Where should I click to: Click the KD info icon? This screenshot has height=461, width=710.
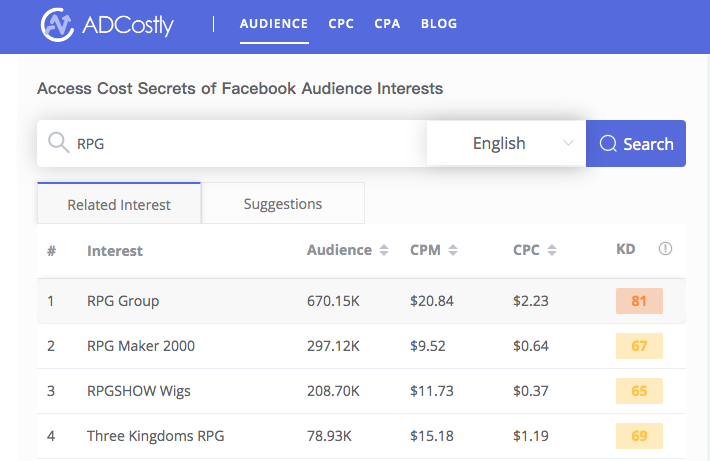665,249
